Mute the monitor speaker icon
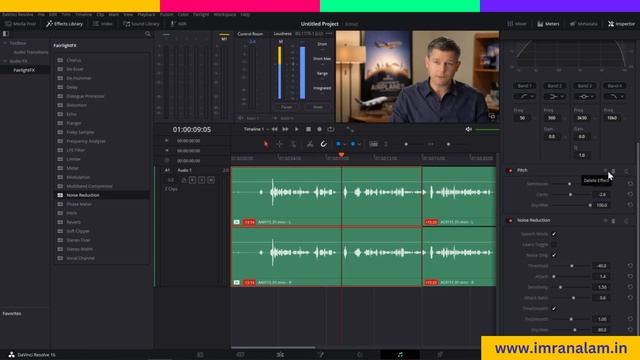640x360 pixels. coord(469,129)
